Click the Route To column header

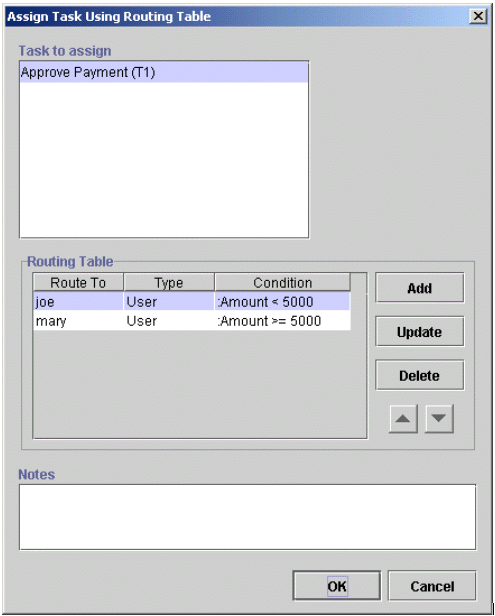click(x=78, y=282)
